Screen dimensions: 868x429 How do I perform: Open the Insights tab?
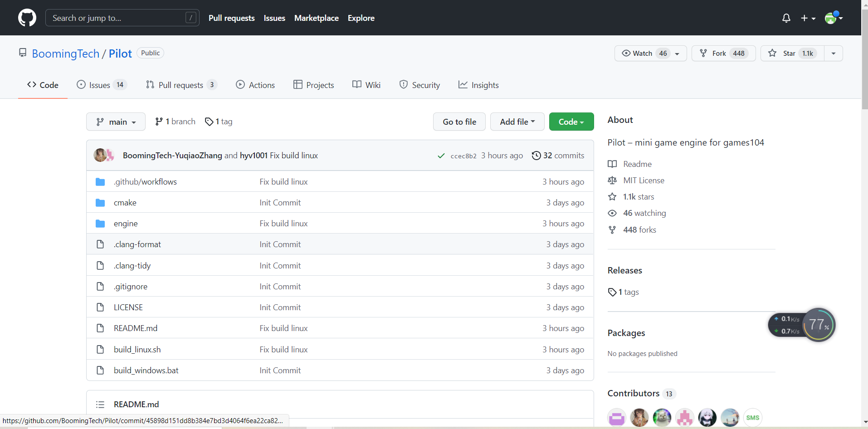click(478, 85)
